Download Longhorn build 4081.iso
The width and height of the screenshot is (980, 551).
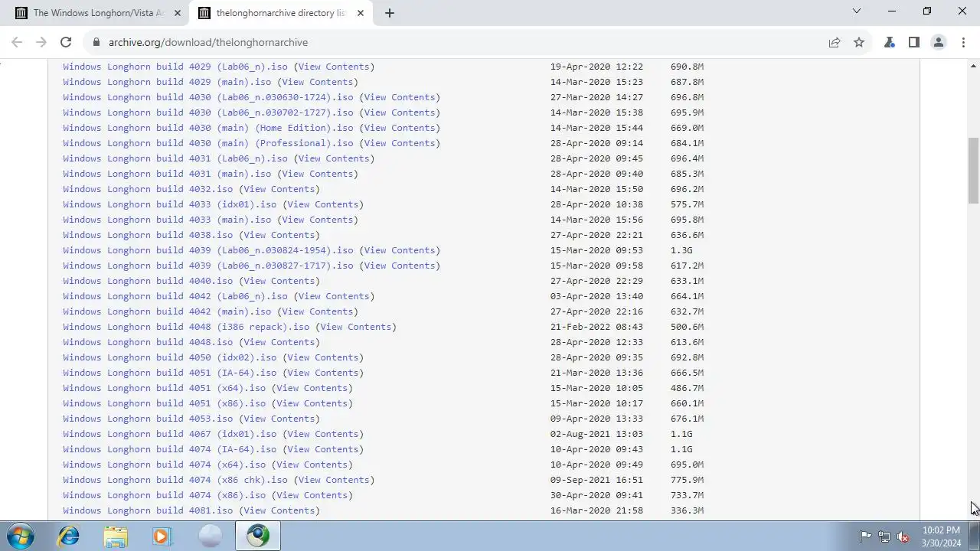pyautogui.click(x=148, y=510)
